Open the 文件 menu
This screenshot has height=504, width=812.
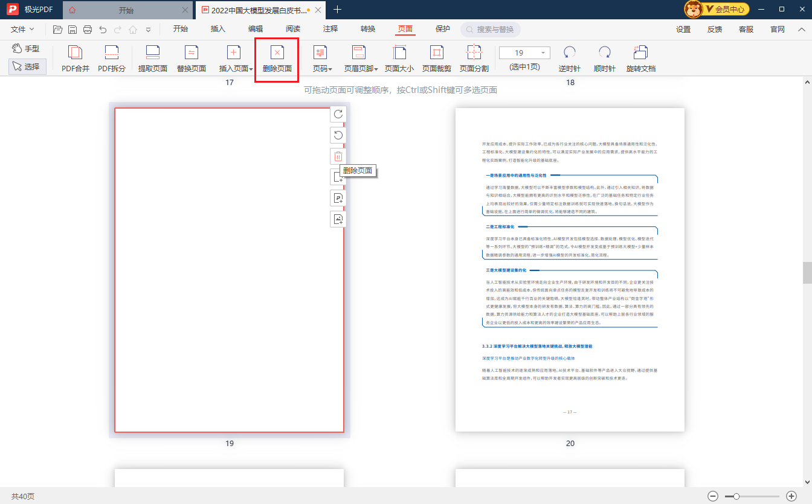click(x=22, y=29)
